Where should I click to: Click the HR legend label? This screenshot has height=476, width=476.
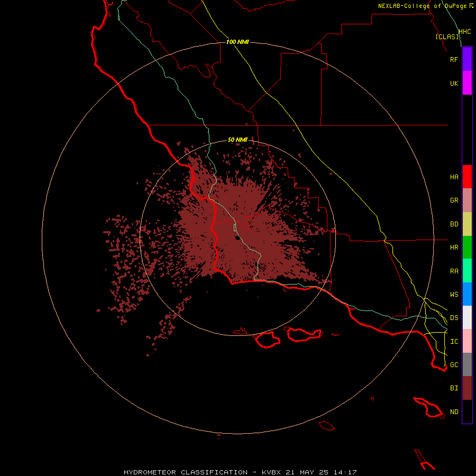[x=454, y=248]
